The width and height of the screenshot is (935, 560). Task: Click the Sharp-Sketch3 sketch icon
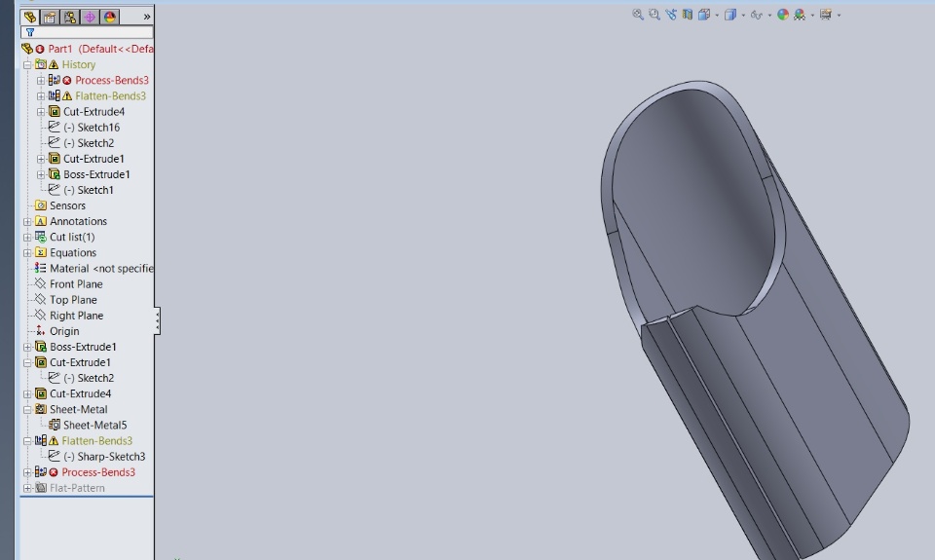[55, 456]
